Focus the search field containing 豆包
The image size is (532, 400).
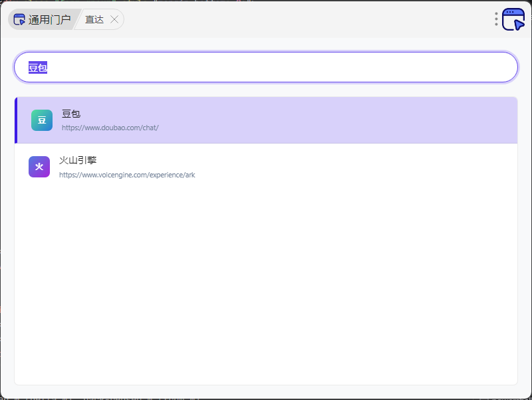pos(266,67)
